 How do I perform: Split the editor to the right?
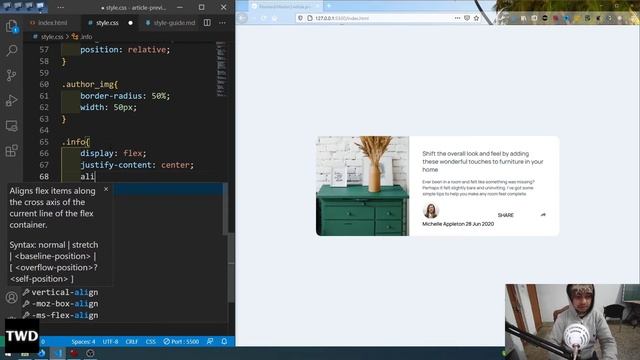207,23
